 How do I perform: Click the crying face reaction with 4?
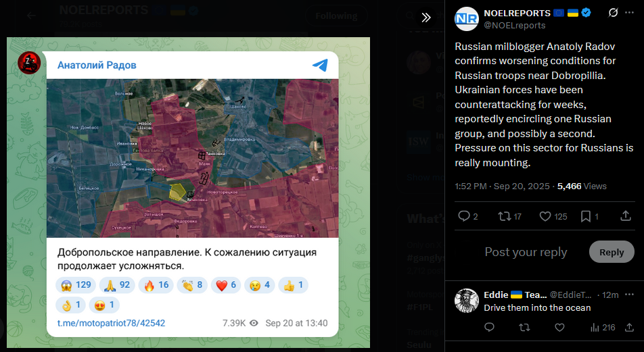260,285
